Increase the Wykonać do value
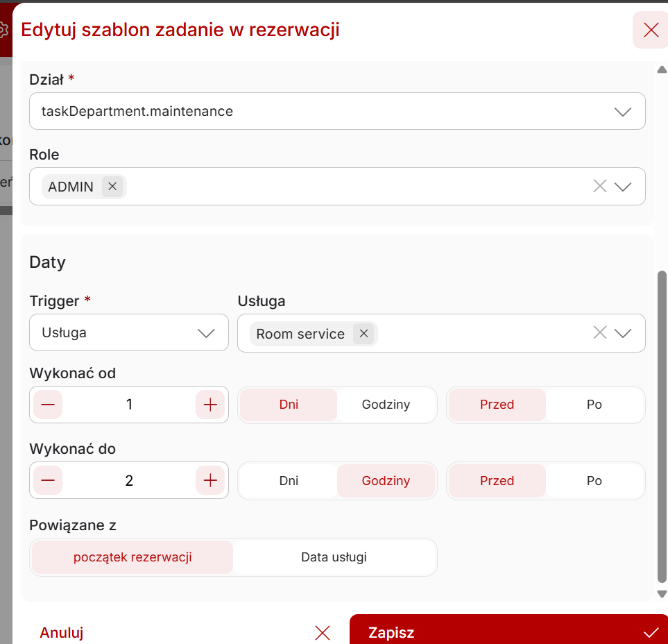This screenshot has height=644, width=668. point(210,481)
